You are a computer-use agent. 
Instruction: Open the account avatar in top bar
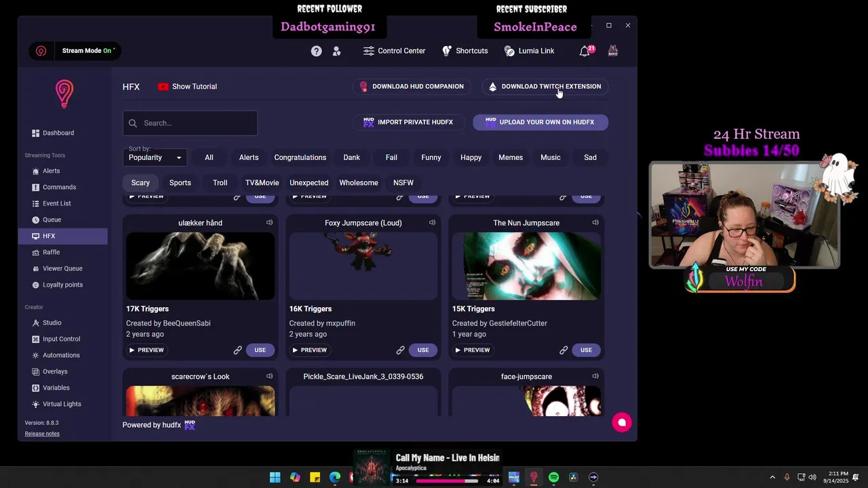tap(613, 51)
